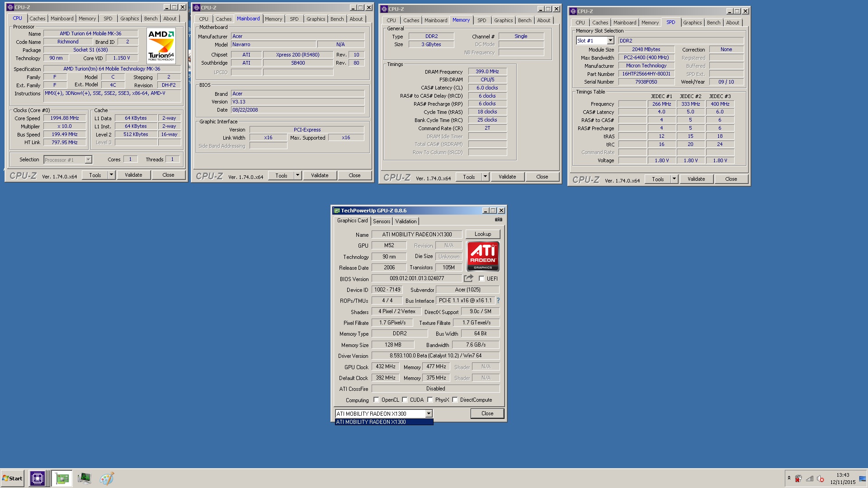Click title bar icon of CPU-Z Memory window
The width and height of the screenshot is (868, 488).
pos(384,9)
